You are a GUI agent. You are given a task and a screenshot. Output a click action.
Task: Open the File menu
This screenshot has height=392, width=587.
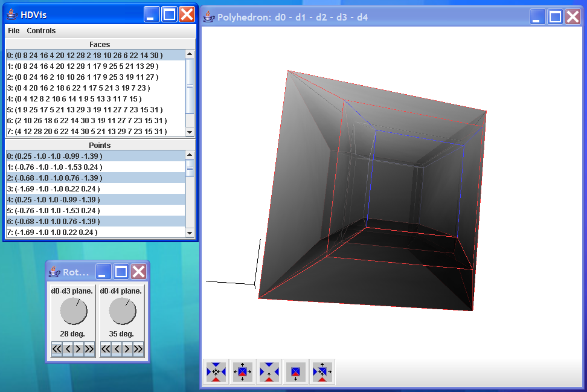click(14, 30)
